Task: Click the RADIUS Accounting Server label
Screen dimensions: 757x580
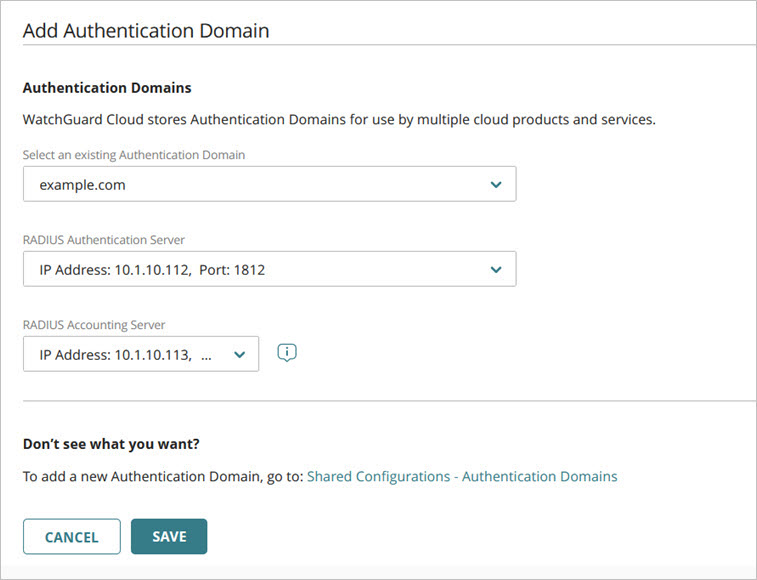Action: pyautogui.click(x=94, y=324)
